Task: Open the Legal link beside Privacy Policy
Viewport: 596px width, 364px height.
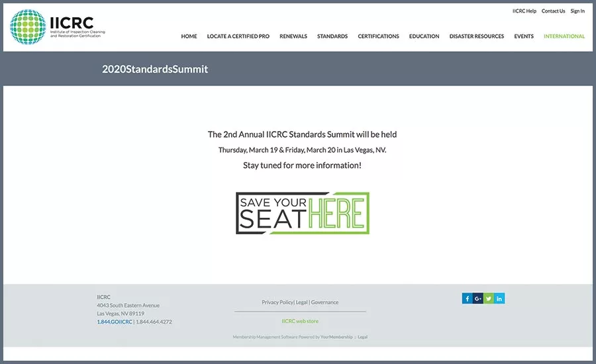Action: pos(302,302)
